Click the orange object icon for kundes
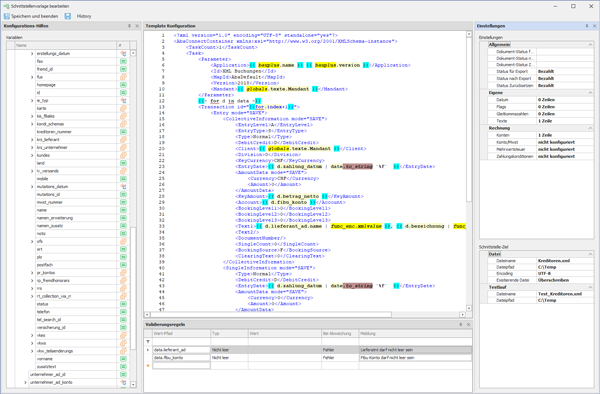This screenshot has height=394, width=600. [x=123, y=155]
